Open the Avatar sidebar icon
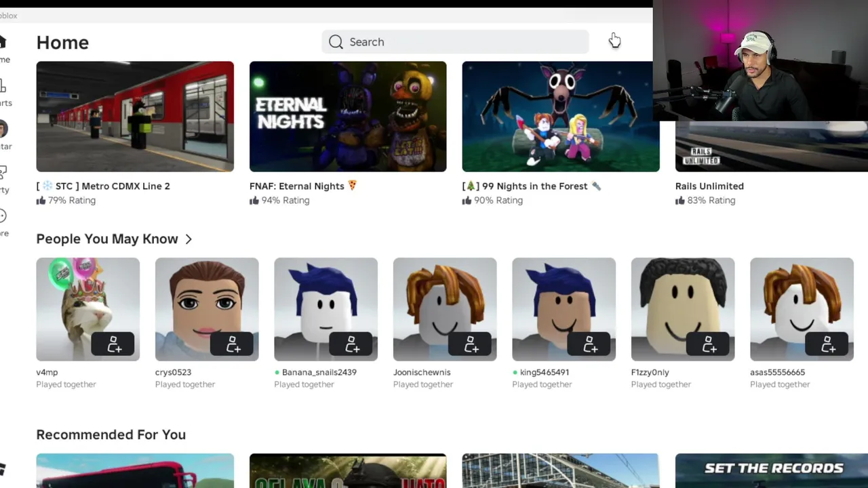Viewport: 868px width, 488px height. pyautogui.click(x=3, y=129)
